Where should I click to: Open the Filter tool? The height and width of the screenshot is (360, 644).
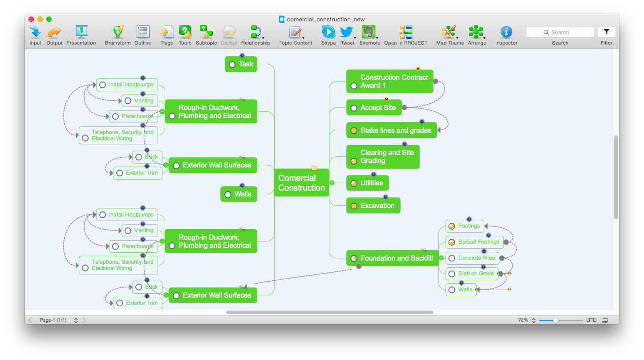tap(606, 32)
